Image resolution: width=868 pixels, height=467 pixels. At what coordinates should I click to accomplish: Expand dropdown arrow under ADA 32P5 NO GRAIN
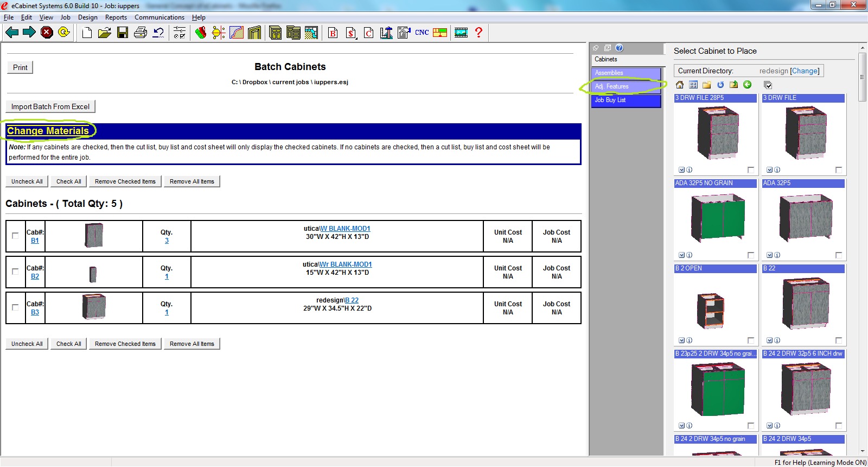pyautogui.click(x=682, y=255)
